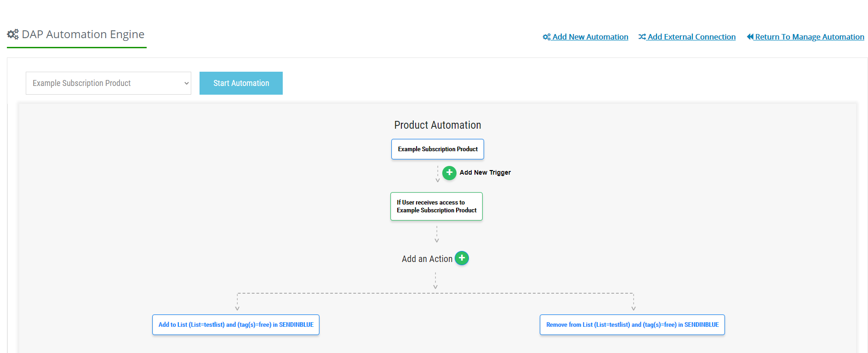Open the Add to List SENDINBLUE action
The height and width of the screenshot is (353, 868).
236,325
